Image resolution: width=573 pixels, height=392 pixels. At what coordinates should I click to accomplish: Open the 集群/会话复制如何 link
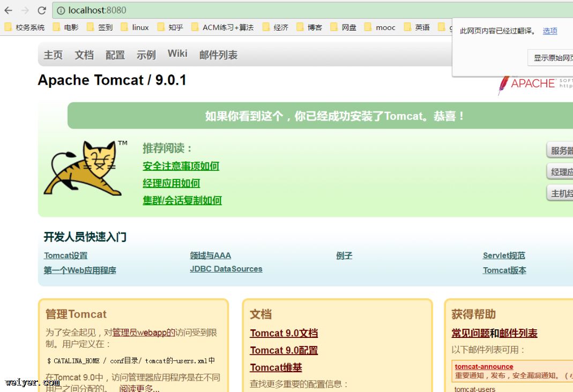coord(182,200)
